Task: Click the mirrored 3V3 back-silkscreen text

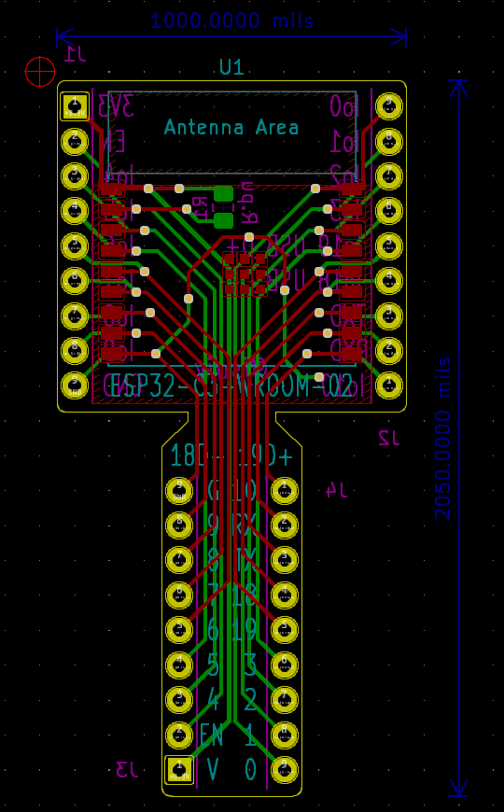Action: tap(117, 106)
